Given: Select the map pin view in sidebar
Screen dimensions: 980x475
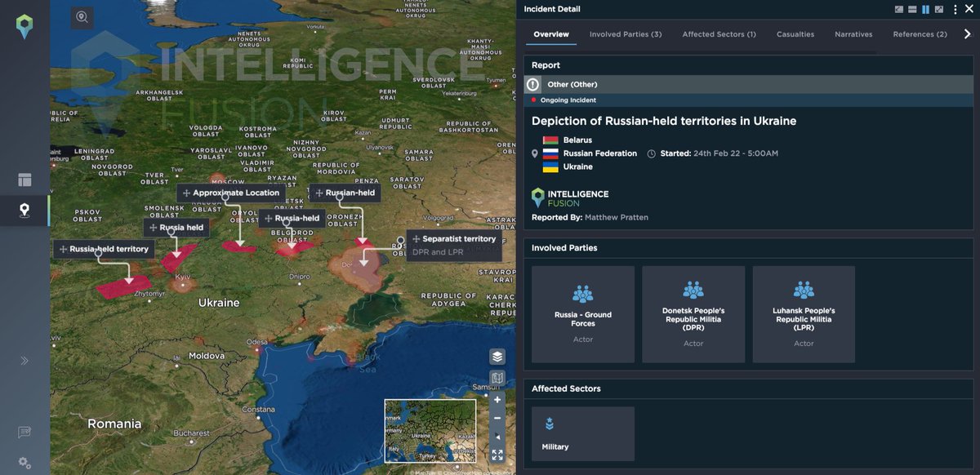Looking at the screenshot, I should 24,211.
